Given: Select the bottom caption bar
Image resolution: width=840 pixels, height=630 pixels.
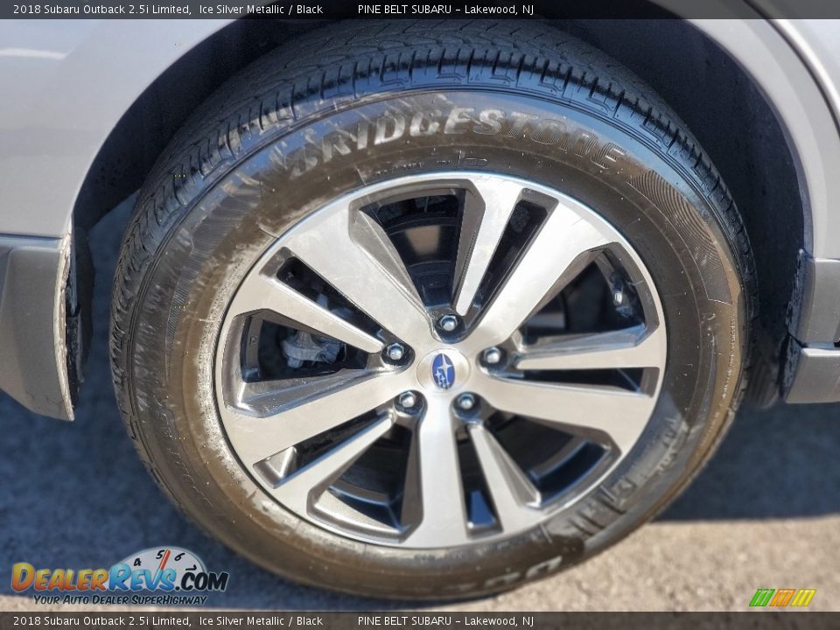Looking at the screenshot, I should pos(420,621).
